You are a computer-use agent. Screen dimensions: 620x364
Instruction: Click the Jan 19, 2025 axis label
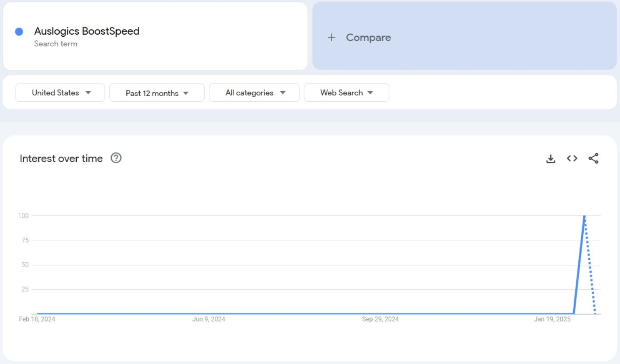click(552, 319)
